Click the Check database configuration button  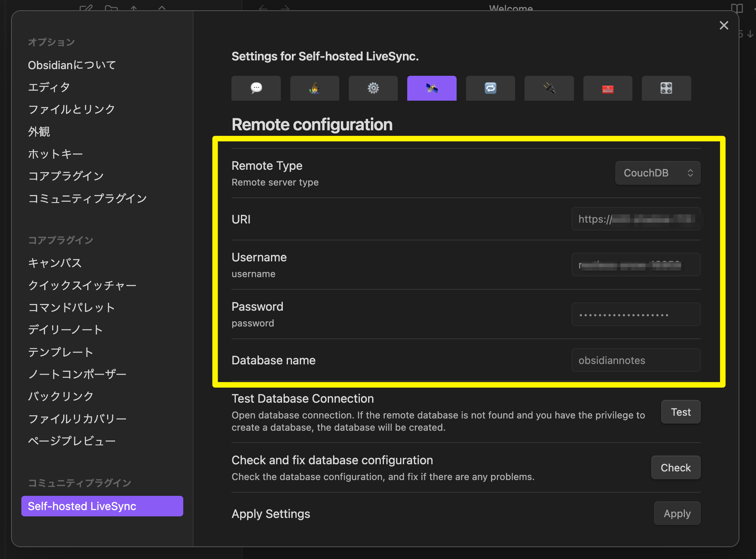pyautogui.click(x=675, y=467)
